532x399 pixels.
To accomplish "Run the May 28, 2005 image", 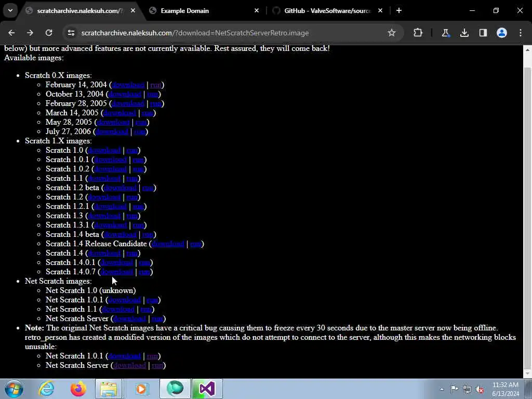I will tap(141, 122).
